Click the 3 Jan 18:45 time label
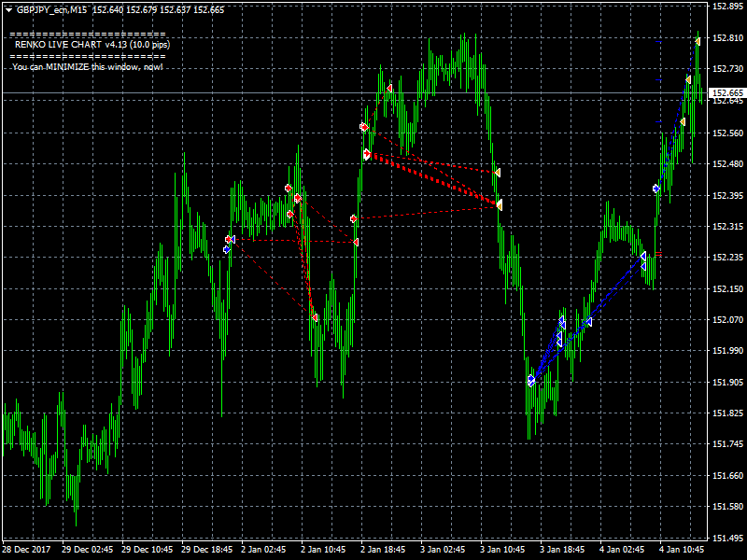This screenshot has height=560, width=747. (562, 550)
